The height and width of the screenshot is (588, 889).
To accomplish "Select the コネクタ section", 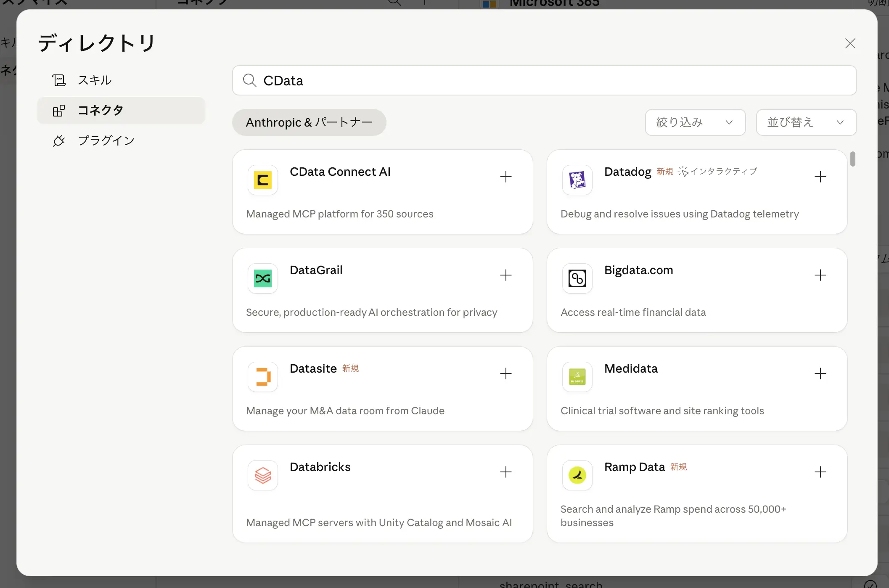I will pyautogui.click(x=121, y=111).
